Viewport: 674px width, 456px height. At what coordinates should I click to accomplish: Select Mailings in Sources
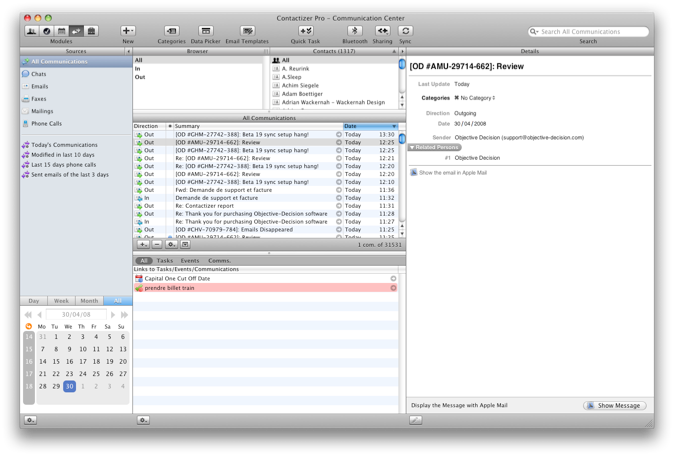tap(42, 111)
